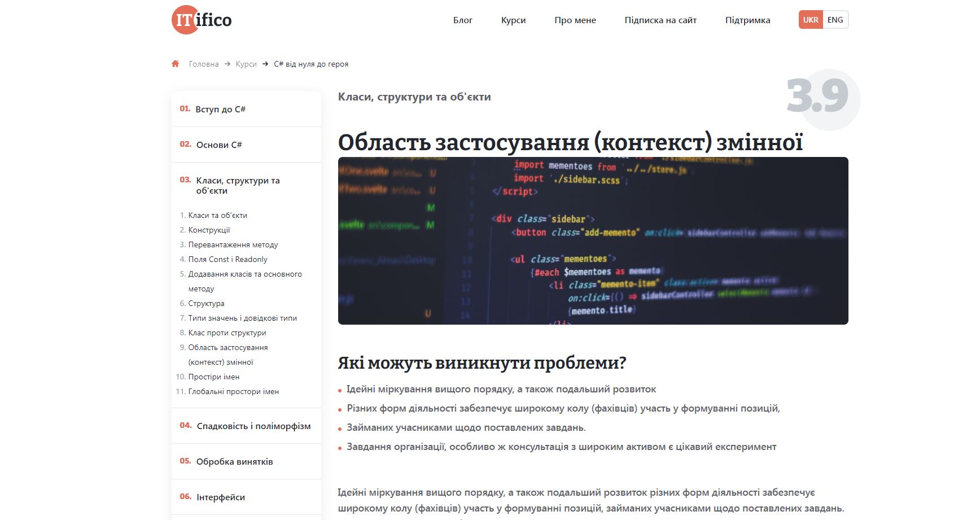This screenshot has width=980, height=520.
Task: Expand section 05 Обробка винятків
Action: [x=246, y=461]
